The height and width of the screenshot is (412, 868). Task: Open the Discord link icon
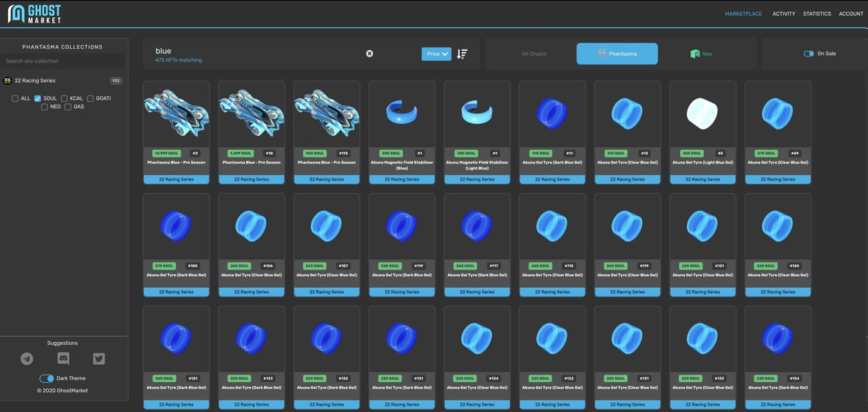pos(63,358)
